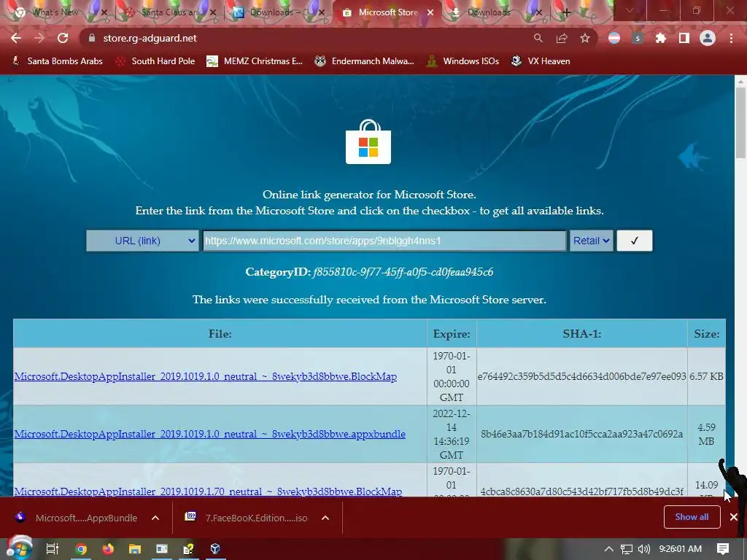The image size is (747, 560).
Task: Open the URL (link) type dropdown
Action: tap(142, 241)
